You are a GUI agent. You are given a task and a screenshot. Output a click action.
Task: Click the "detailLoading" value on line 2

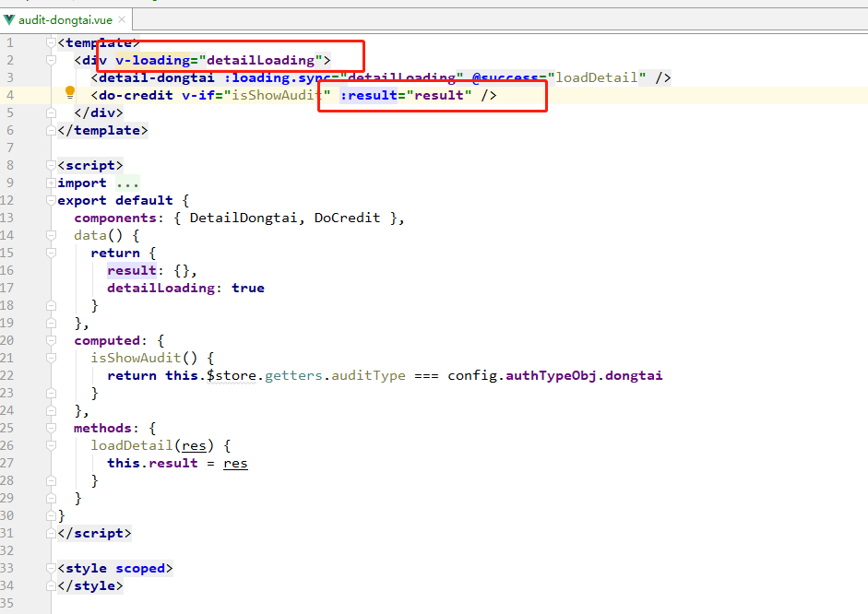[x=261, y=60]
